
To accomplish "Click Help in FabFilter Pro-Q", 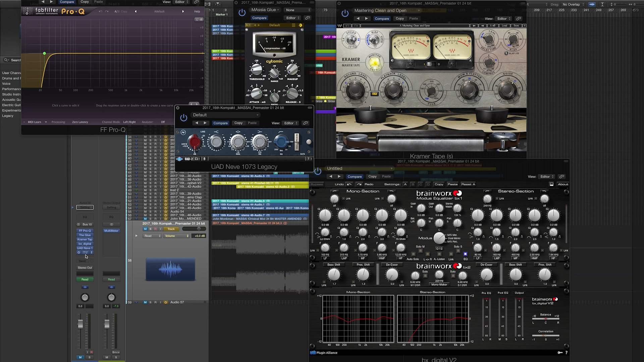I will (x=197, y=11).
